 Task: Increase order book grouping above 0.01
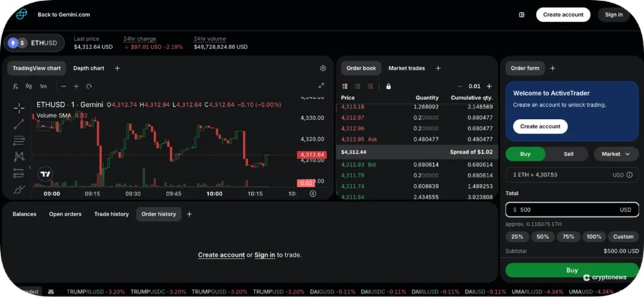click(x=489, y=86)
